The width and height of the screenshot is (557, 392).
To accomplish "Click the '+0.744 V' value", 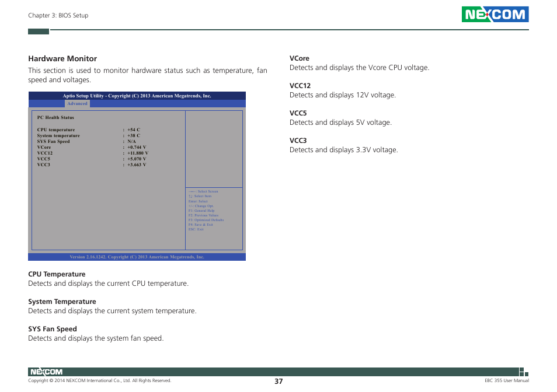I will 137,147.
